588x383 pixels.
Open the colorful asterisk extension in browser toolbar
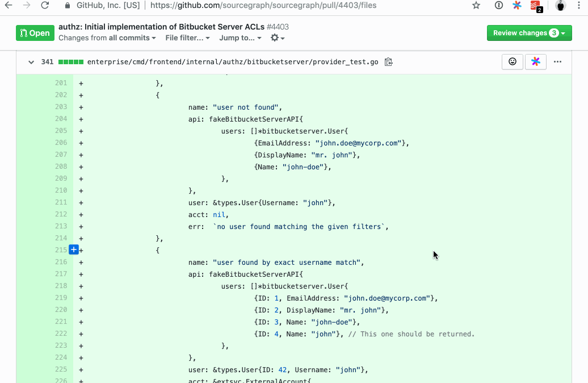click(x=516, y=5)
